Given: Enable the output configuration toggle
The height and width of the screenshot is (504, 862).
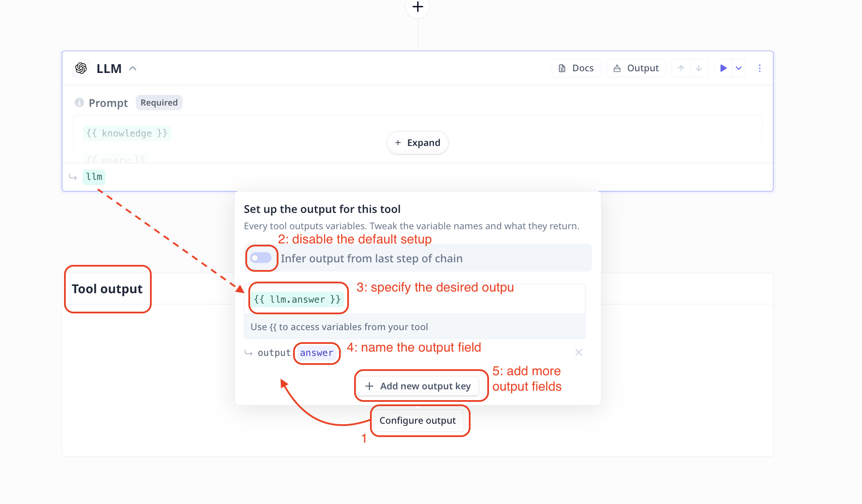Looking at the screenshot, I should [261, 258].
